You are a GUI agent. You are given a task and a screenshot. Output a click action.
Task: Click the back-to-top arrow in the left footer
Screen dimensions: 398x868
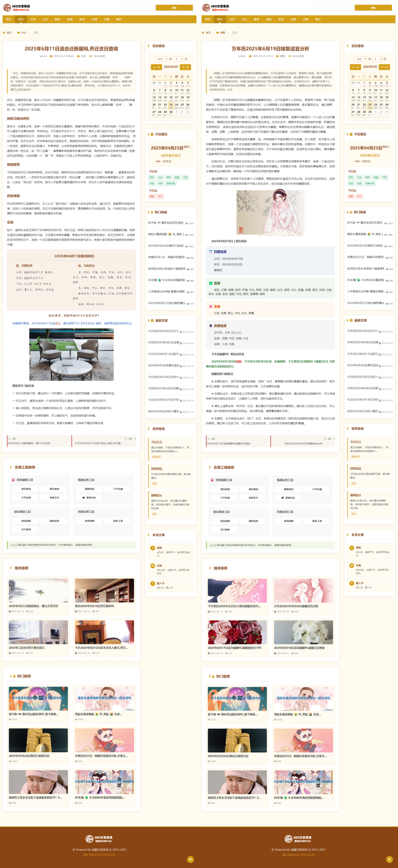(191, 859)
